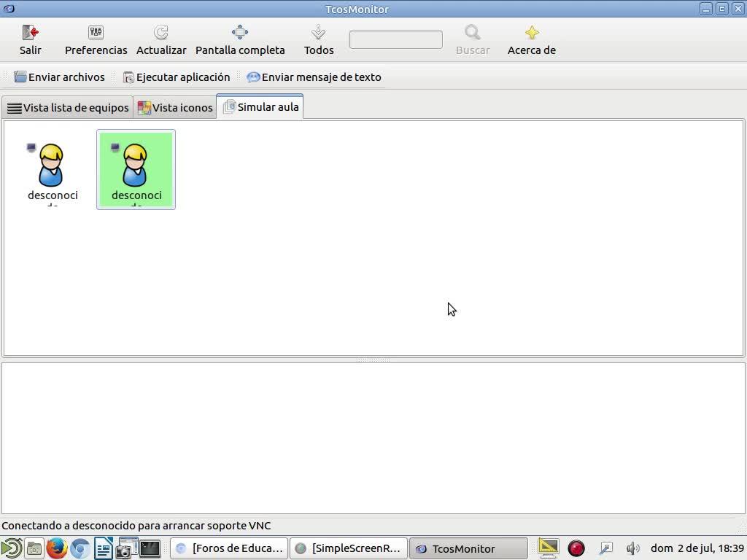Image resolution: width=747 pixels, height=560 pixels.
Task: Click Enviar mensaje de texto
Action: click(x=314, y=77)
